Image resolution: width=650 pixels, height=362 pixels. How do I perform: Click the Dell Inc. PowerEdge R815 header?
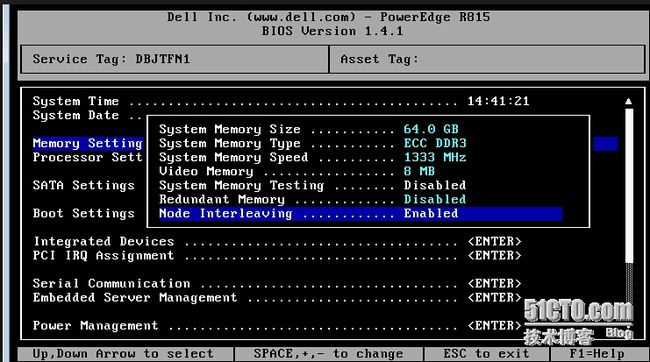coord(328,17)
